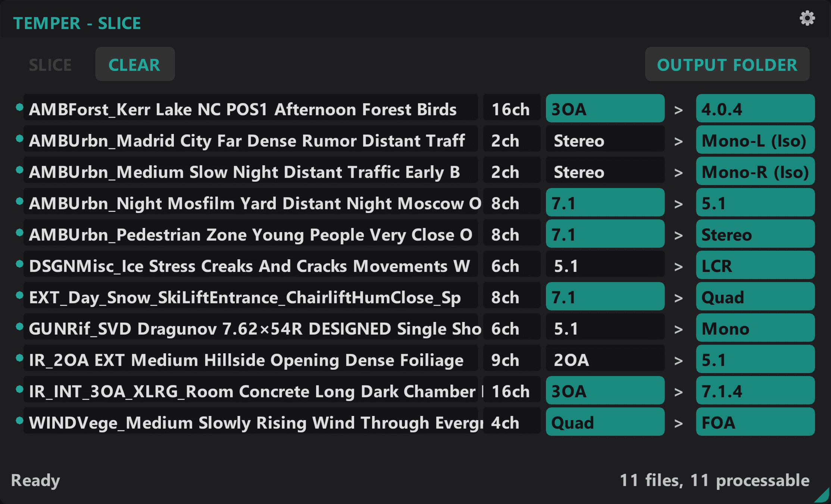Open the OUTPUT FOLDER picker

(x=727, y=65)
